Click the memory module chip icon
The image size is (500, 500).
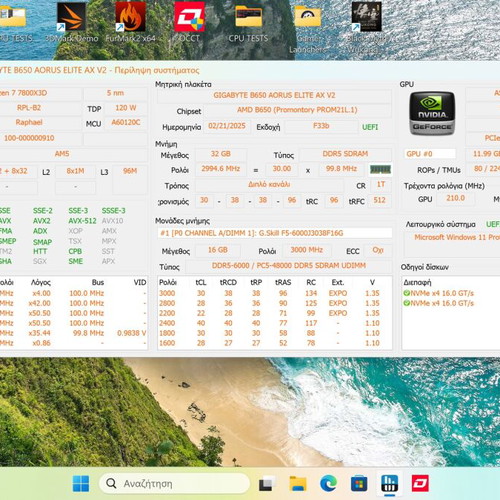click(380, 169)
